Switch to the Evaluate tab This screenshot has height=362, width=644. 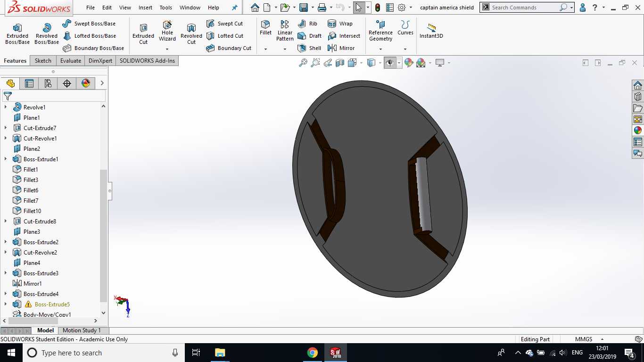coord(71,61)
